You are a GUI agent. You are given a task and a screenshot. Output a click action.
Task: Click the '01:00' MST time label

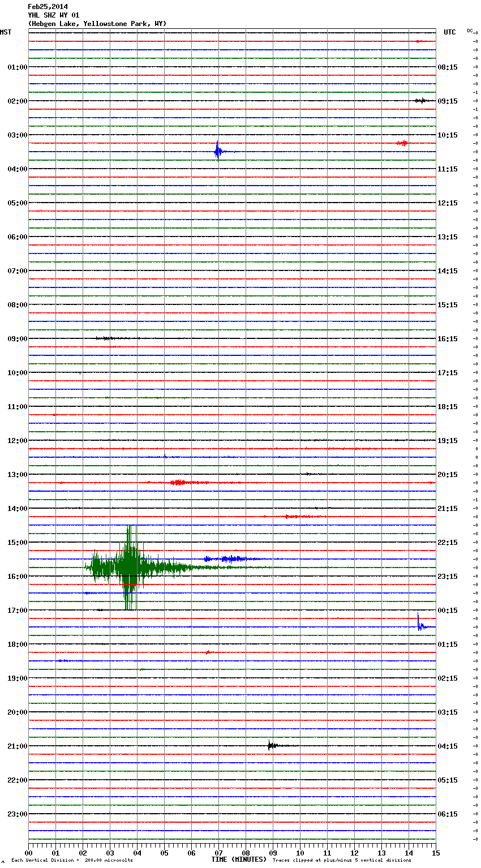point(17,67)
